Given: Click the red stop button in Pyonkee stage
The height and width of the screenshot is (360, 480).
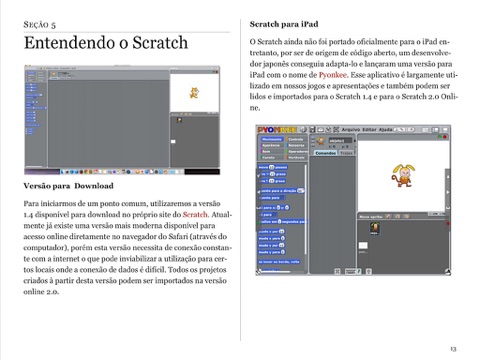Looking at the screenshot, I should tap(445, 137).
